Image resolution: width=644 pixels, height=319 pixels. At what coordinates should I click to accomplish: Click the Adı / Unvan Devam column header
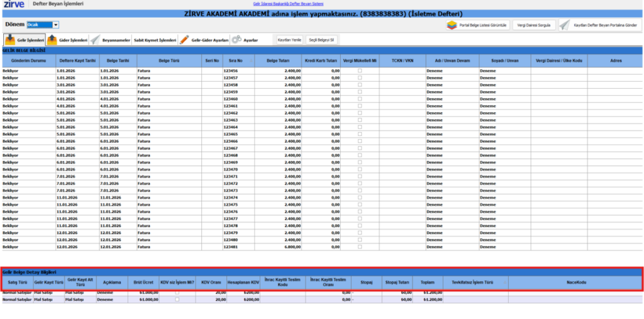coord(452,60)
